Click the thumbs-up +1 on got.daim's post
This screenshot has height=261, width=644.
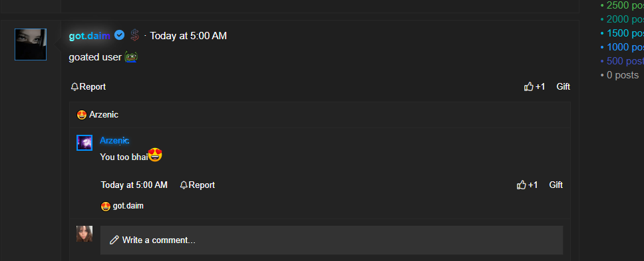(x=534, y=86)
